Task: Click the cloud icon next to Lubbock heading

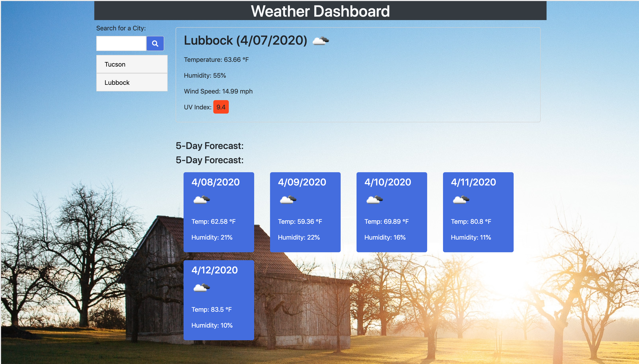Action: (321, 40)
